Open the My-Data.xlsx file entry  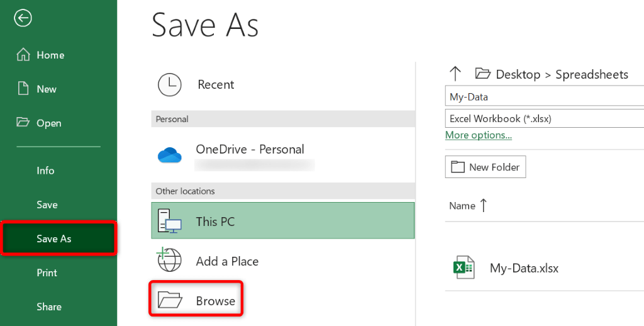click(524, 268)
